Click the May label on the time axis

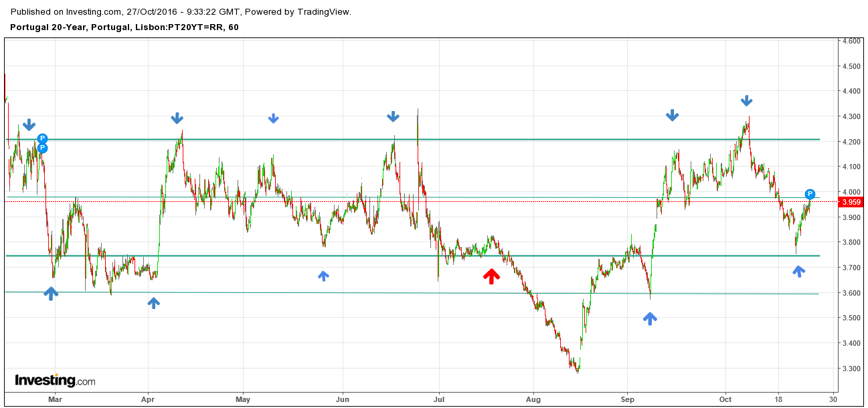click(x=243, y=399)
